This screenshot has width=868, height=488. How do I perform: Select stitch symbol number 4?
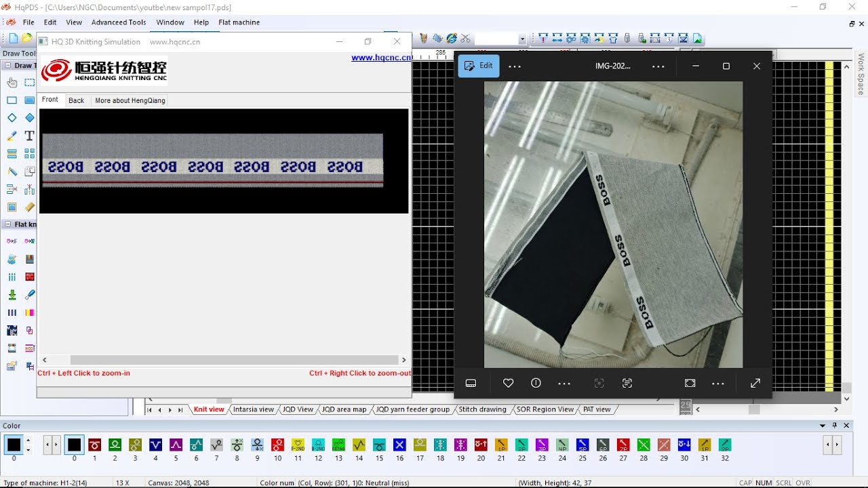tap(155, 445)
